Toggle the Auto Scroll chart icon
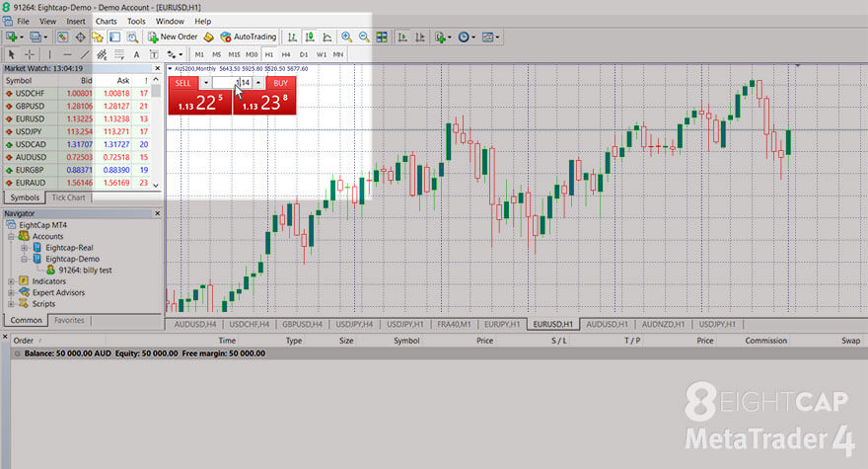Viewport: 868px width, 469px height. [x=402, y=38]
